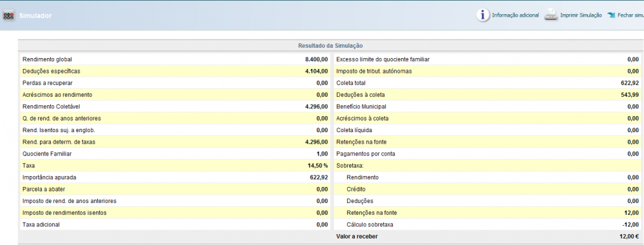This screenshot has width=644, height=245.
Task: Click Imposto de tribut. autónomas label
Action: click(374, 71)
